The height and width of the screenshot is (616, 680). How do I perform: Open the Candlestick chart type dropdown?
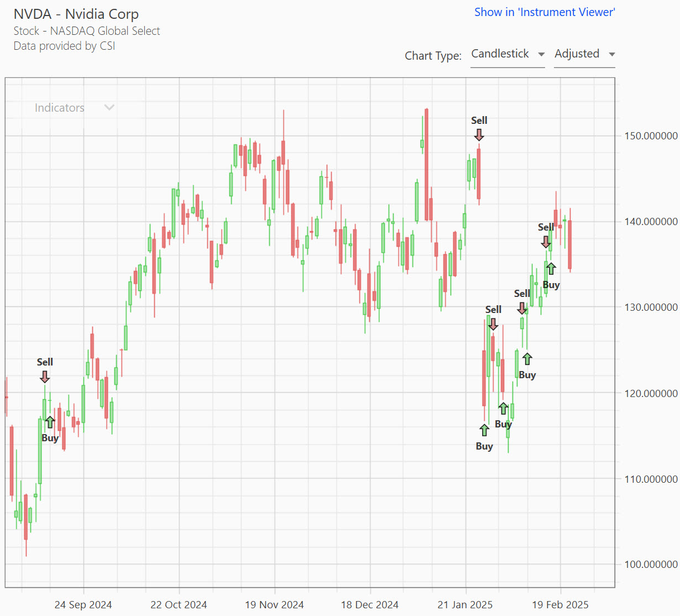point(507,54)
